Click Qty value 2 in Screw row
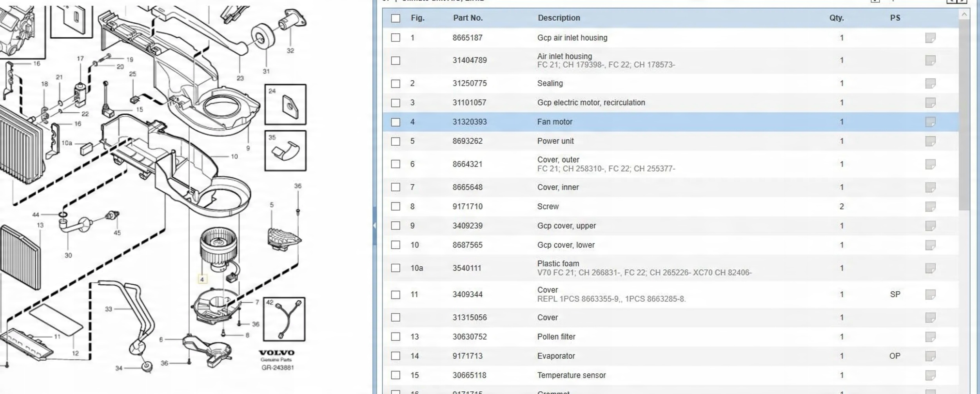Image resolution: width=980 pixels, height=394 pixels. (x=842, y=206)
